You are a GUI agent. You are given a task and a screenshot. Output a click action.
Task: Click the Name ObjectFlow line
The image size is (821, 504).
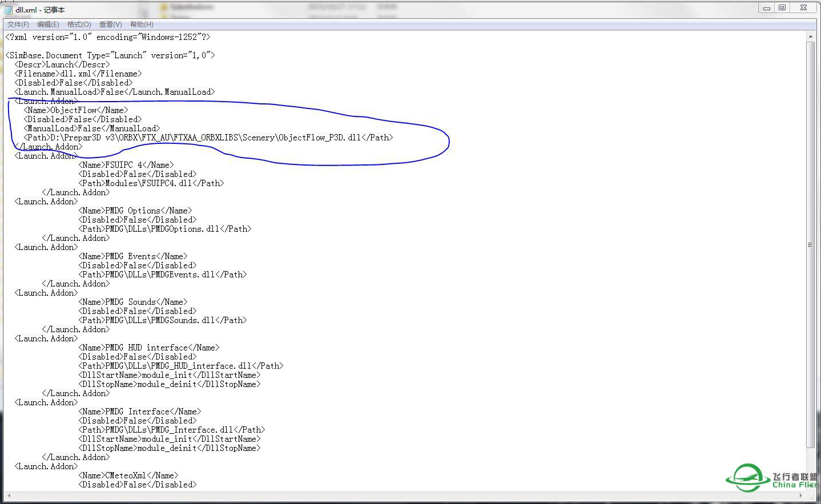[x=76, y=110]
